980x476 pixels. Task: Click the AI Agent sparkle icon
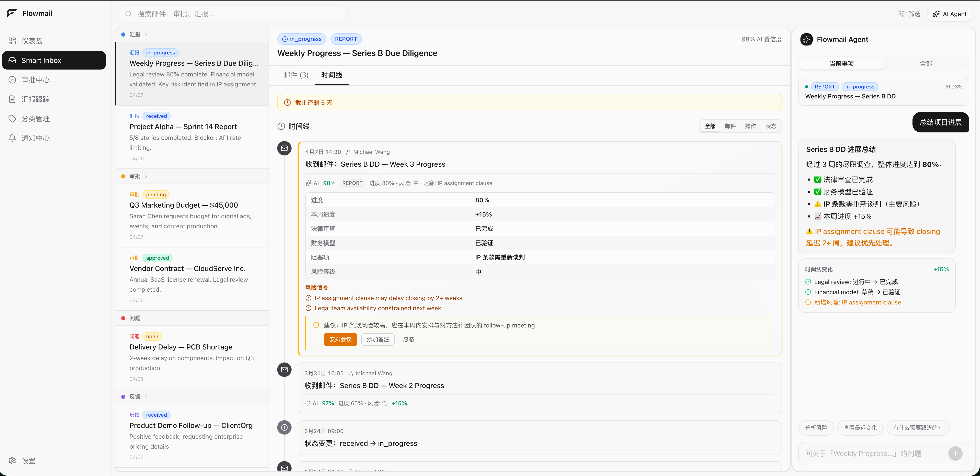[x=936, y=14]
